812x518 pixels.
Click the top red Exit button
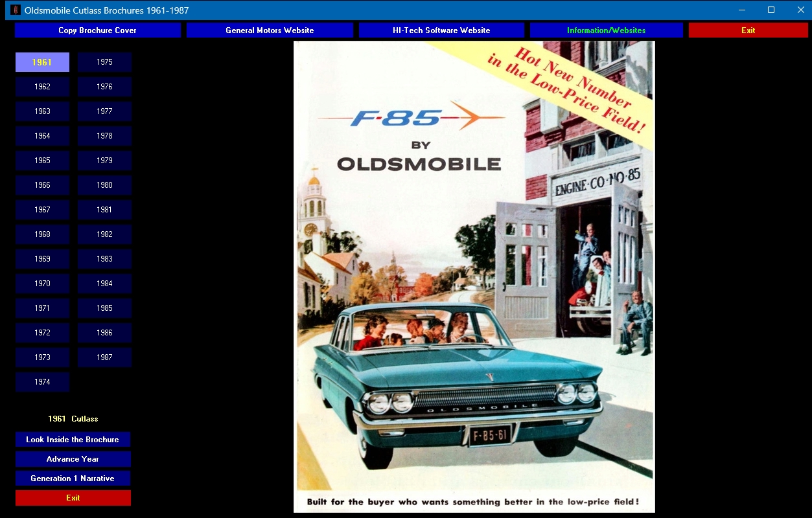click(748, 30)
